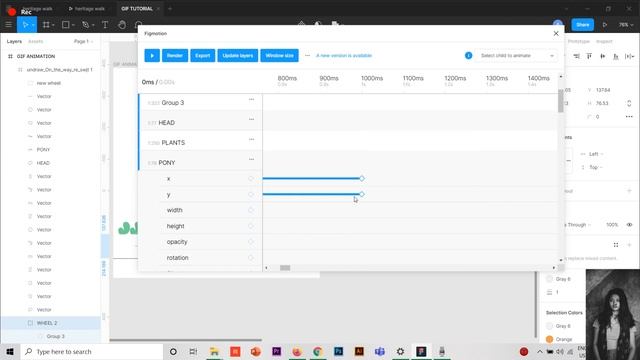Screen dimensions: 640x360
Task: Click the Share button
Action: (582, 25)
